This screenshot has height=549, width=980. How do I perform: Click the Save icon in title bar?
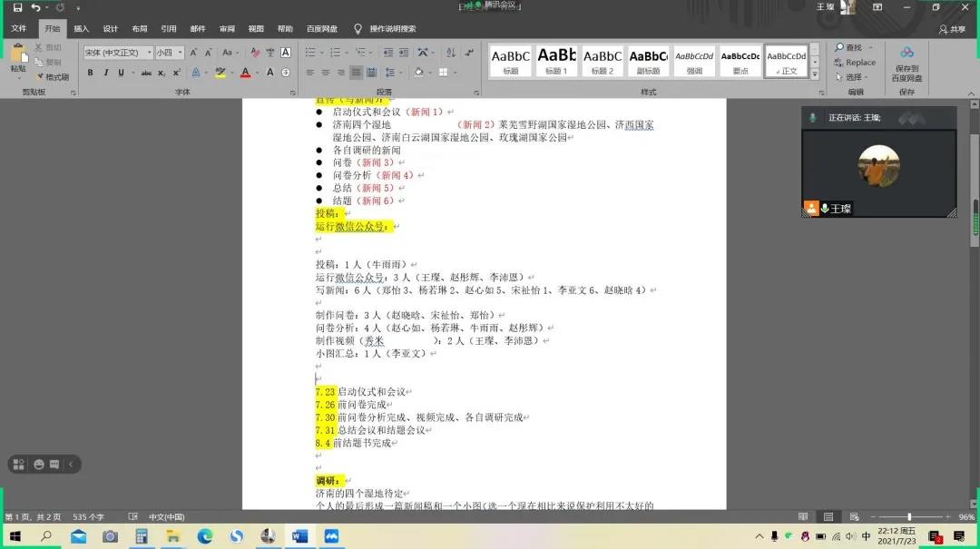(x=17, y=7)
